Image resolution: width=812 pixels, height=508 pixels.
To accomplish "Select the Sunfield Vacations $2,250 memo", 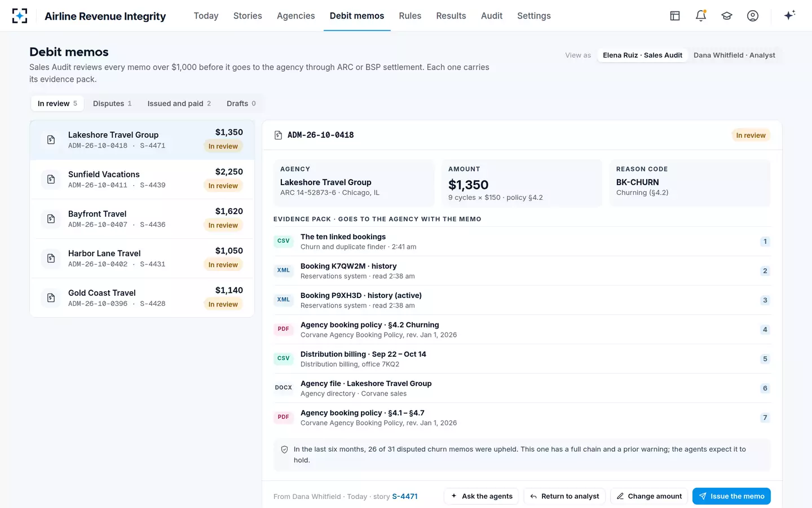I will [x=142, y=179].
